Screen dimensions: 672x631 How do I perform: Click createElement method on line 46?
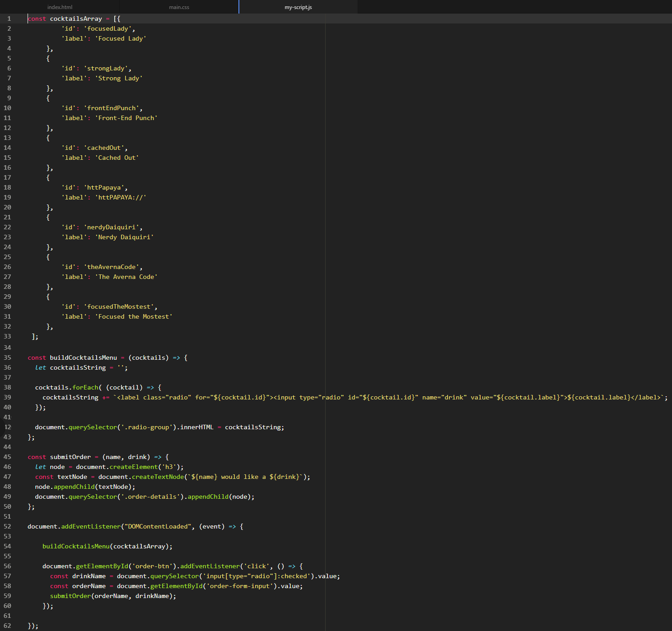pyautogui.click(x=134, y=467)
